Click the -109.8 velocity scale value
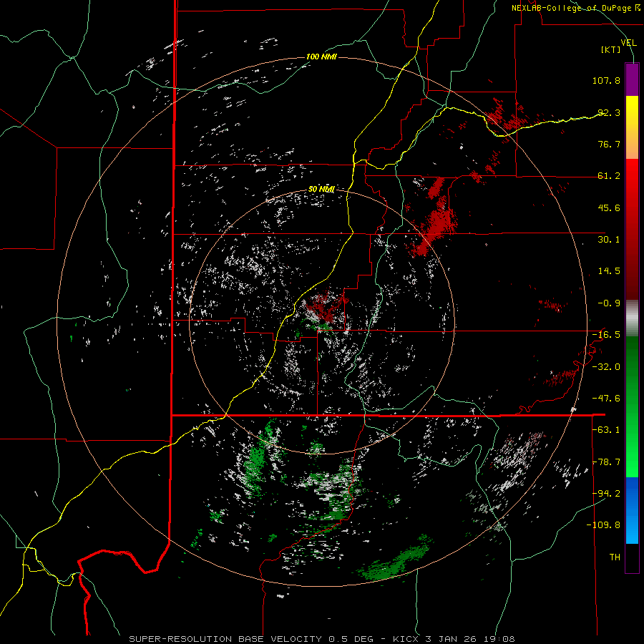 pyautogui.click(x=603, y=525)
